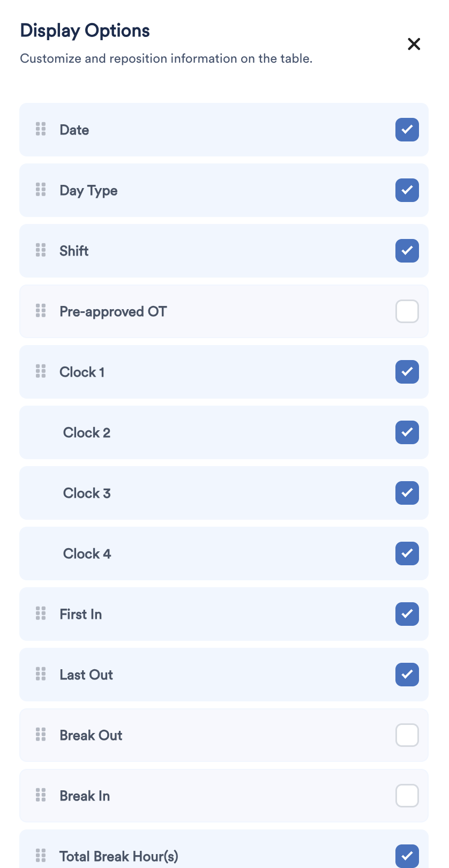449x868 pixels.
Task: Click the drag handle for Total Break Hour(s)
Action: tap(41, 856)
